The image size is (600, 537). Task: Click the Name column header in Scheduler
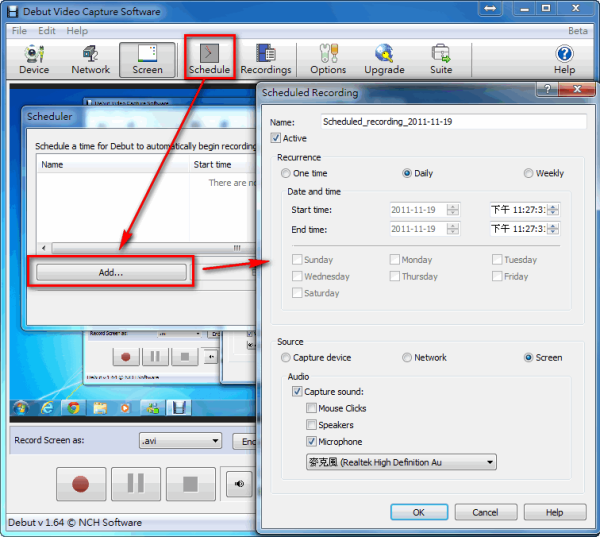pos(113,165)
